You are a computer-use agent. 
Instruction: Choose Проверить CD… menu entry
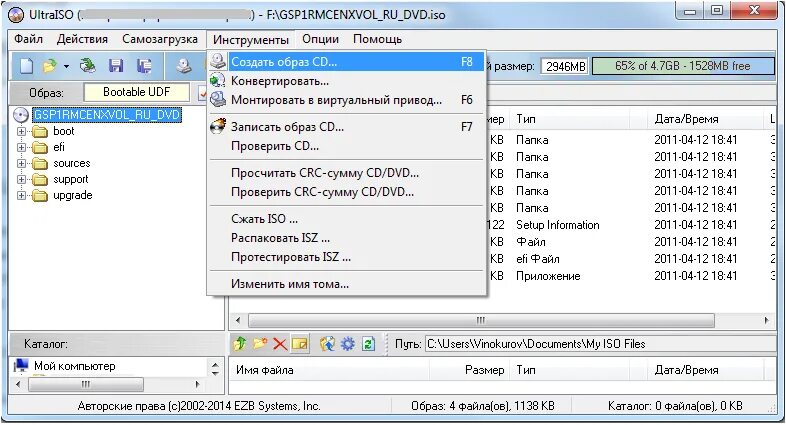(346, 146)
